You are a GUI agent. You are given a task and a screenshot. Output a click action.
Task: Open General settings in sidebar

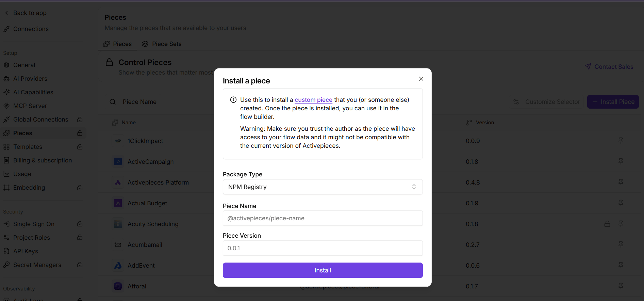coord(20,65)
